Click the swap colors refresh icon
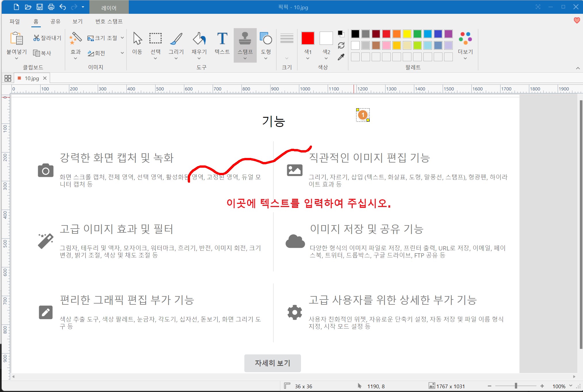The height and width of the screenshot is (392, 583). pyautogui.click(x=341, y=45)
